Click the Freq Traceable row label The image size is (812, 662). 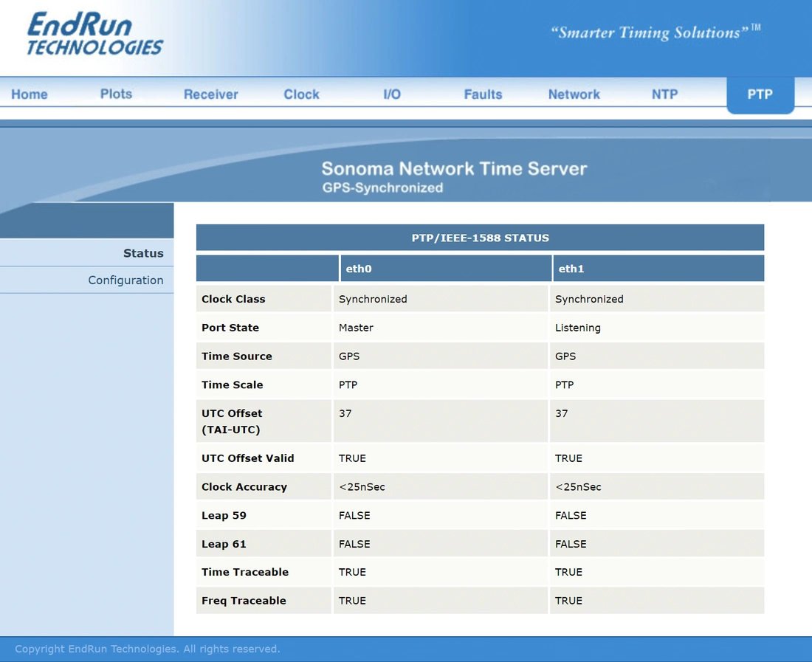[244, 601]
